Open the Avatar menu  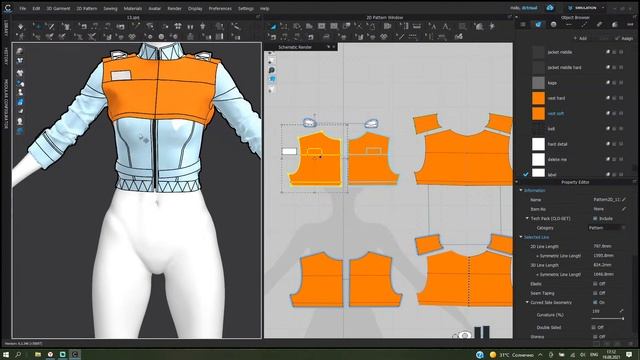tap(155, 8)
